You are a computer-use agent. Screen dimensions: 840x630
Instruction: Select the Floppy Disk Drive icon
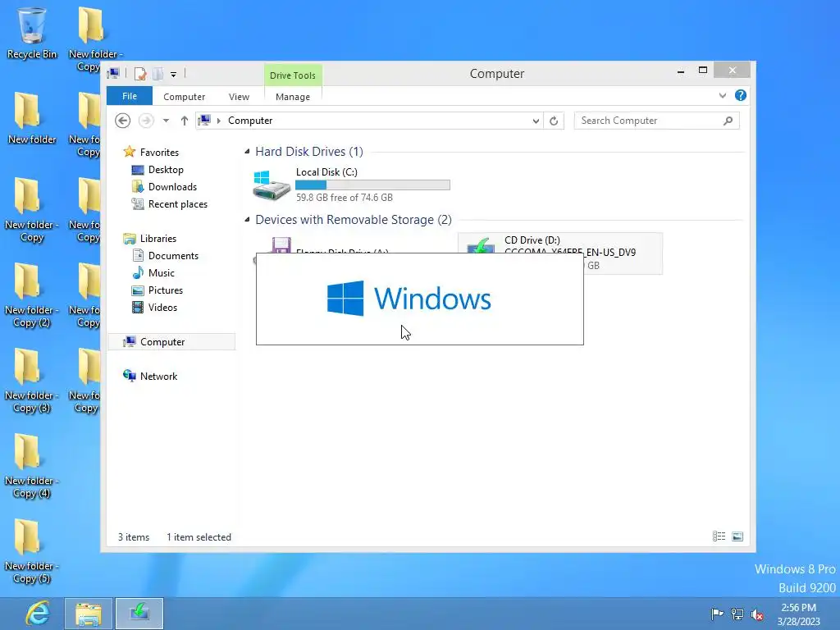point(281,244)
